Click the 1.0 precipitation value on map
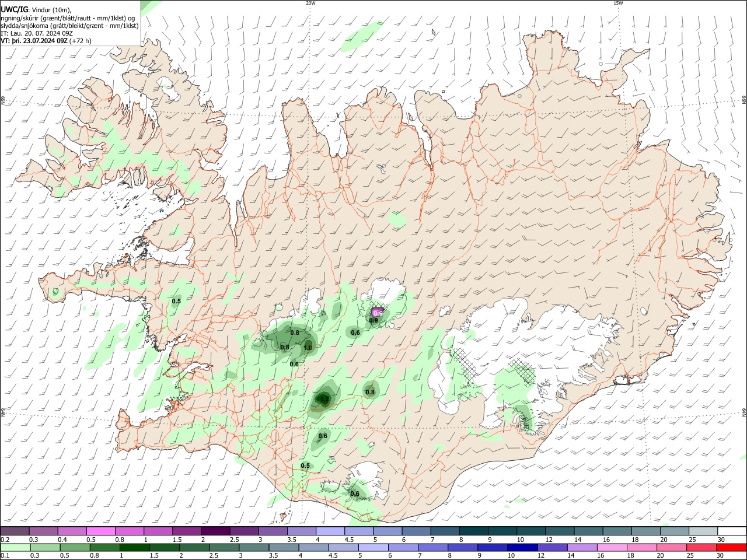The height and width of the screenshot is (560, 747). [308, 348]
